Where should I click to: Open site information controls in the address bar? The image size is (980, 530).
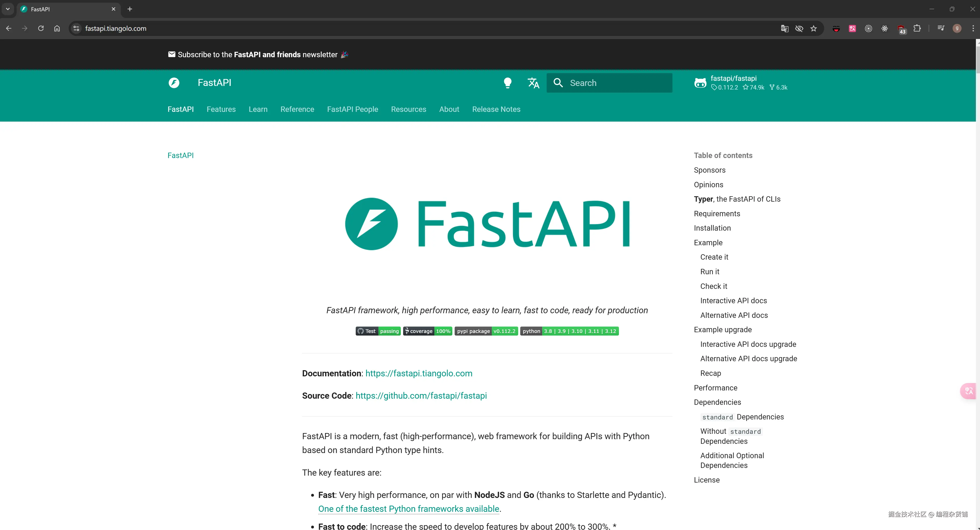pos(76,28)
